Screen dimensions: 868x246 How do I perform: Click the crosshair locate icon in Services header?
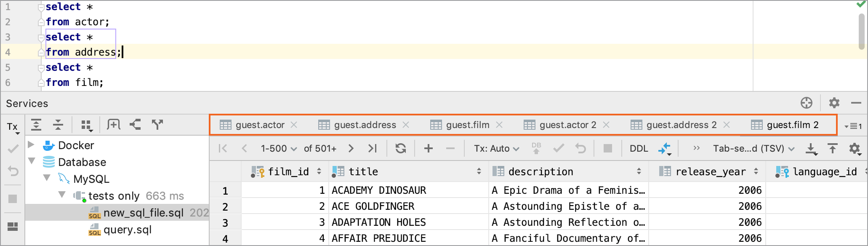pos(807,103)
